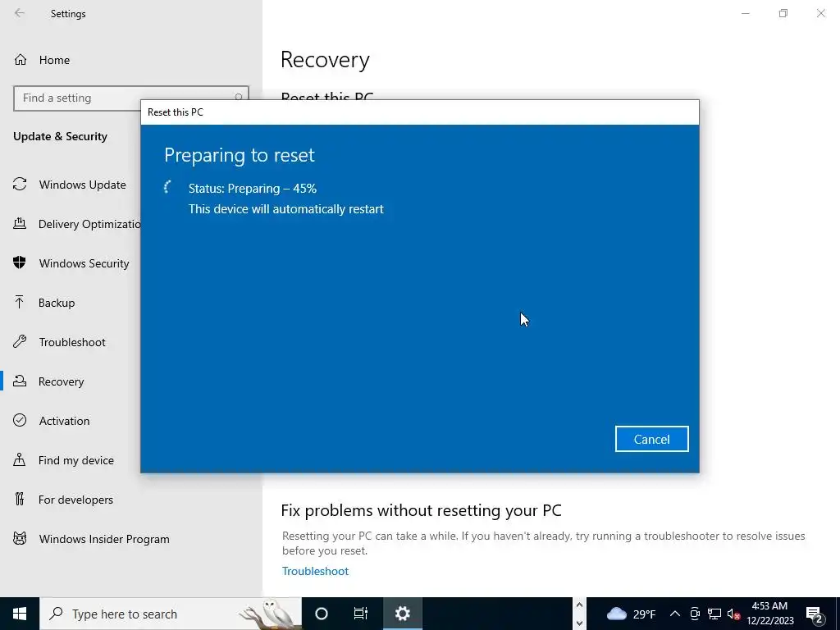
Task: Click the Settings gear taskbar icon
Action: (402, 614)
